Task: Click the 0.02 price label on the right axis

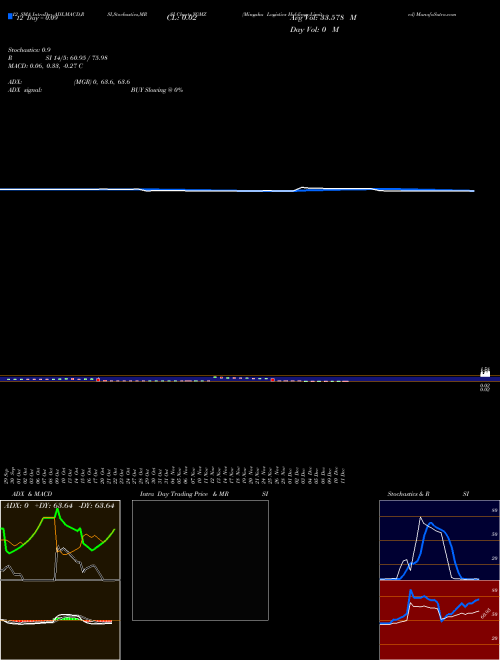Action: 485,387
